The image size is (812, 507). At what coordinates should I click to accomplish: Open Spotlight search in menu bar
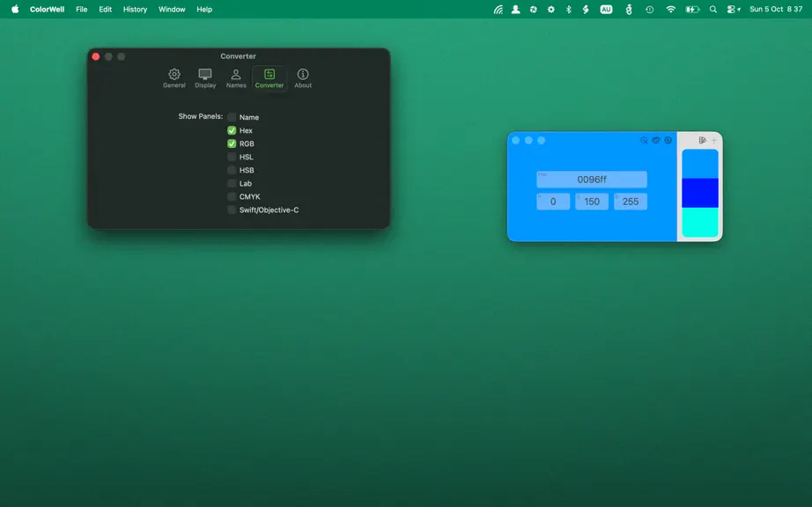(x=713, y=10)
